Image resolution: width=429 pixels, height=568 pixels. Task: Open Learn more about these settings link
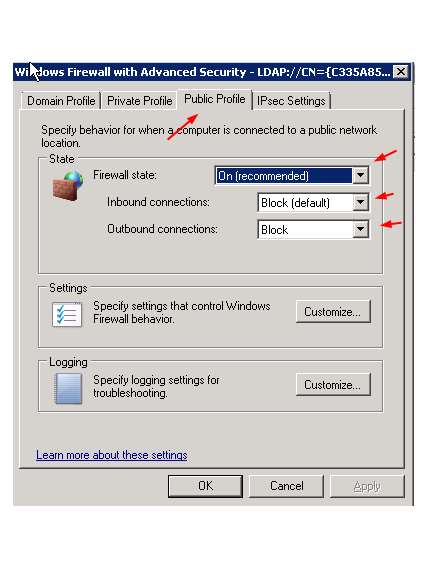(x=112, y=455)
